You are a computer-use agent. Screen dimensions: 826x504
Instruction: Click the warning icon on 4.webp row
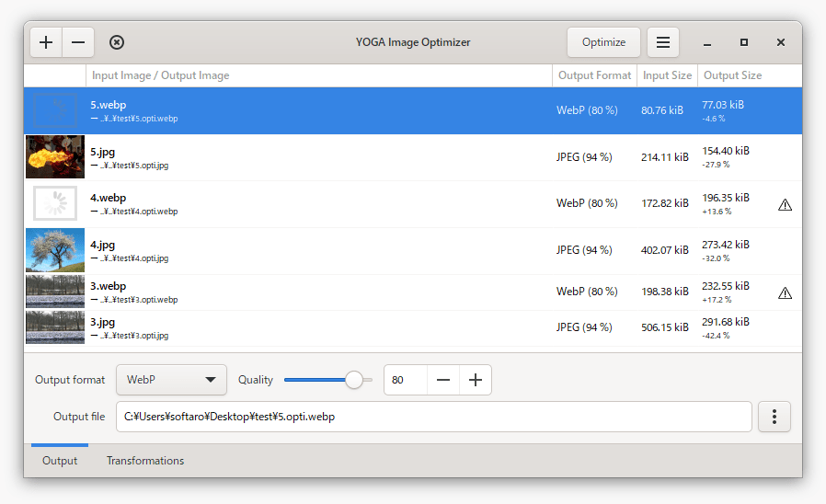785,205
